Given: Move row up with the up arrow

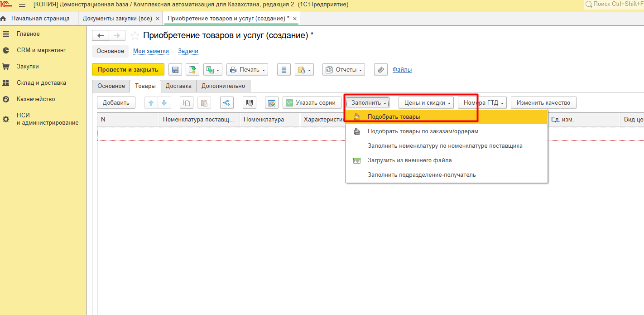Looking at the screenshot, I should [x=151, y=103].
